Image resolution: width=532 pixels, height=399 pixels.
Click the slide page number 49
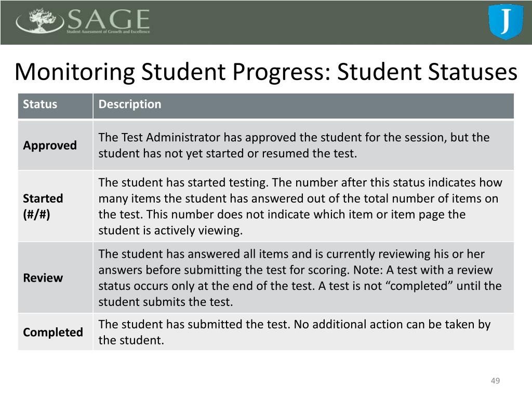coord(495,381)
